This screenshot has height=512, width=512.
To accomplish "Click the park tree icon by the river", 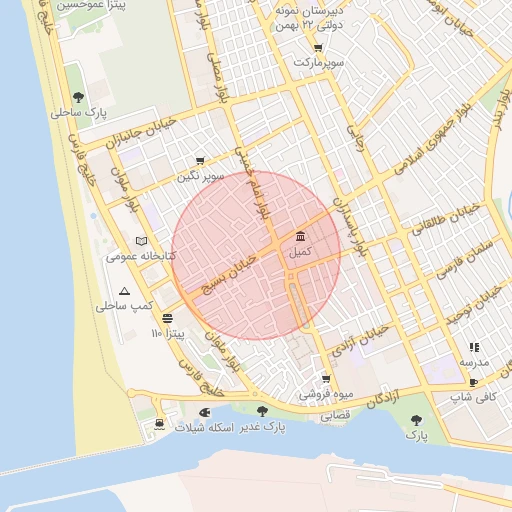I will coord(416,420).
